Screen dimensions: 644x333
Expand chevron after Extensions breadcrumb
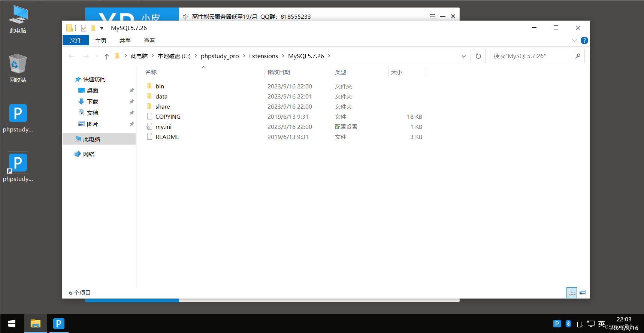283,56
